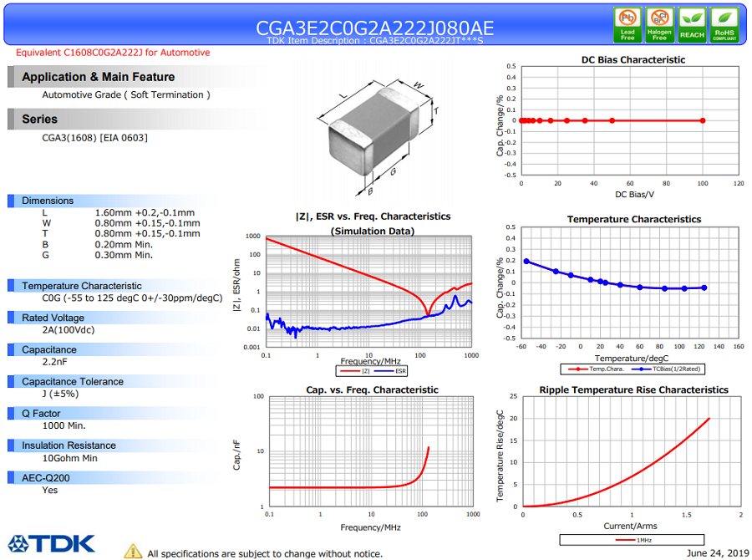Click the Series section heading
Image resolution: width=752 pixels, height=560 pixels.
click(40, 120)
